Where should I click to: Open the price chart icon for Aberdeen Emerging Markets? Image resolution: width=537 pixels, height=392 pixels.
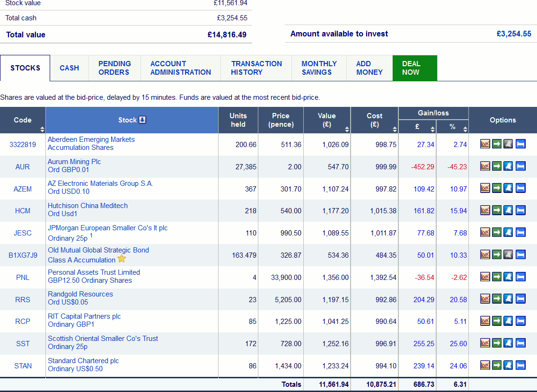[485, 144]
